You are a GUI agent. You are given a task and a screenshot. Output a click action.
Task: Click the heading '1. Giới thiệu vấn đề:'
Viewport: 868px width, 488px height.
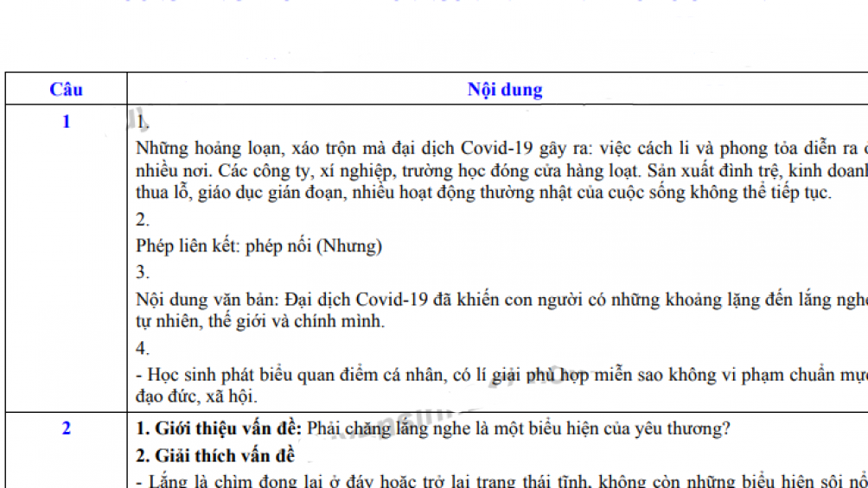pos(219,428)
